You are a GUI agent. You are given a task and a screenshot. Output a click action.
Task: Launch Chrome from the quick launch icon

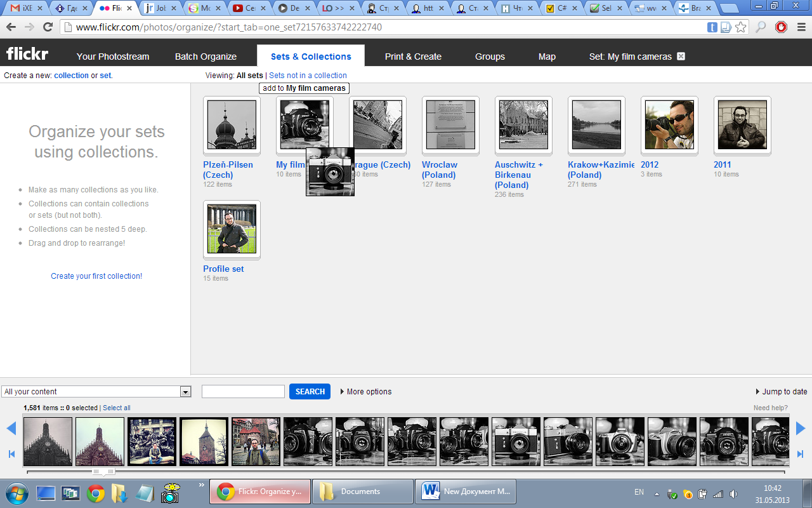[x=96, y=493]
